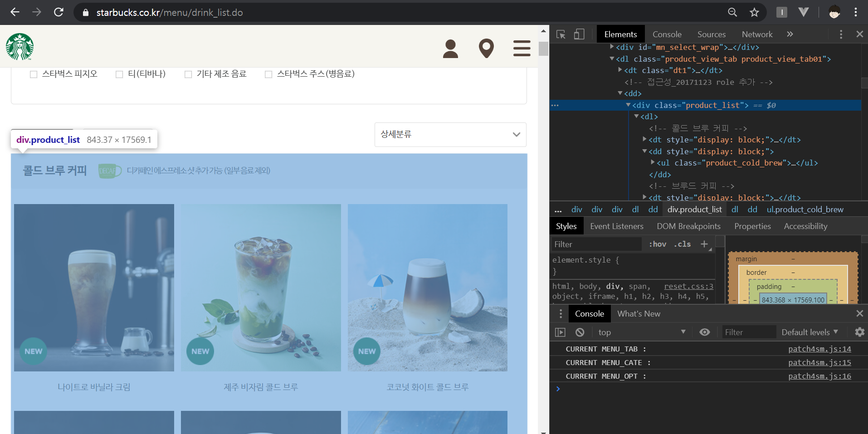
Task: Toggle the device toolbar icon
Action: point(579,34)
